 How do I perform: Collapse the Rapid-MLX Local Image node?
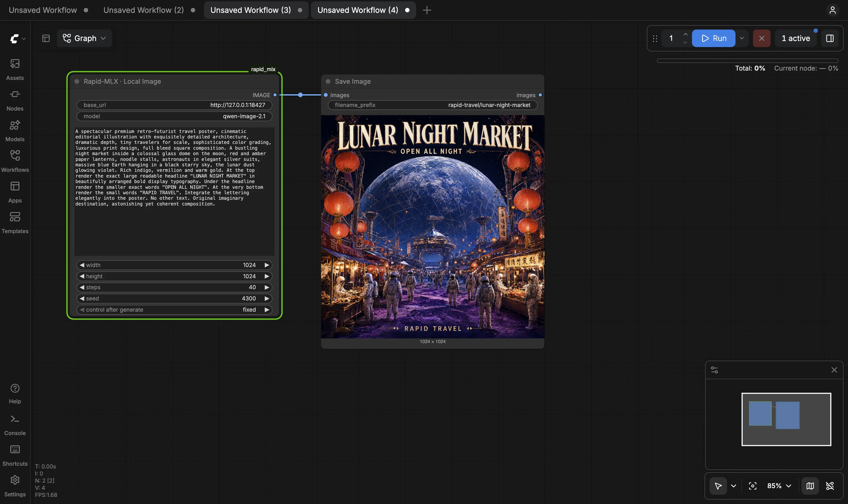point(77,82)
